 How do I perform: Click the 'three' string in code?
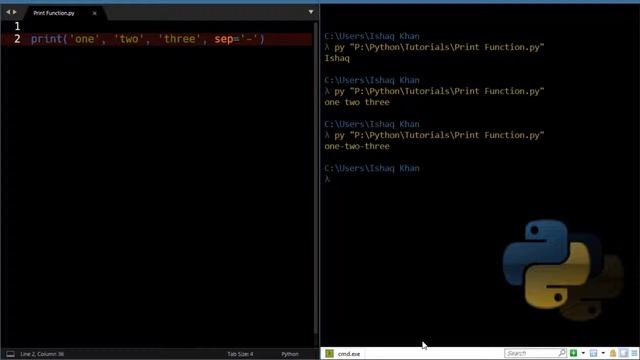180,39
